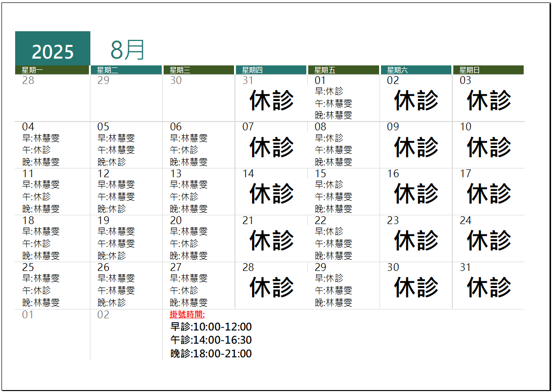Click the gray 30 in the 星期三 column

click(176, 80)
